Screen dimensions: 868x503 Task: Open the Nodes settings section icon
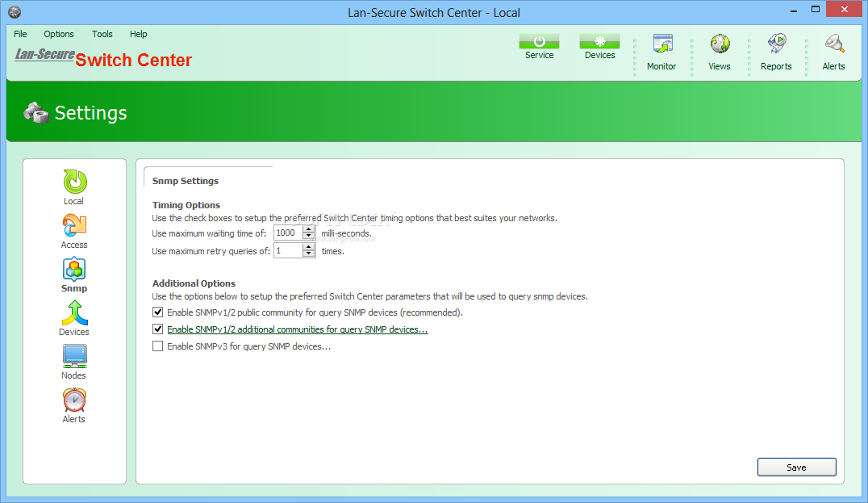74,357
